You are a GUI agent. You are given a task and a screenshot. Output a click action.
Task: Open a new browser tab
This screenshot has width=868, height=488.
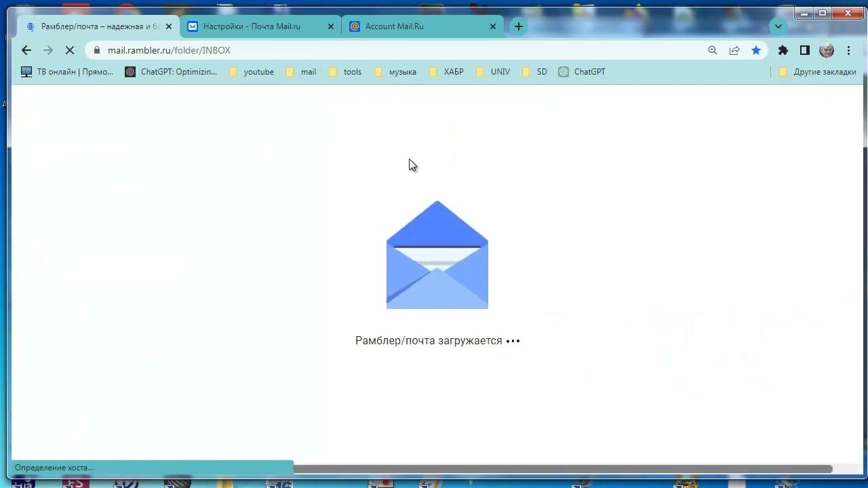519,26
